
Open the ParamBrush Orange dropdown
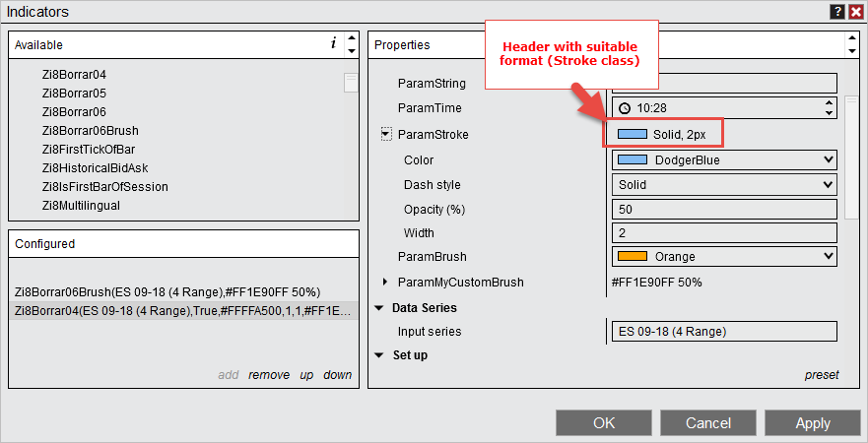point(827,256)
